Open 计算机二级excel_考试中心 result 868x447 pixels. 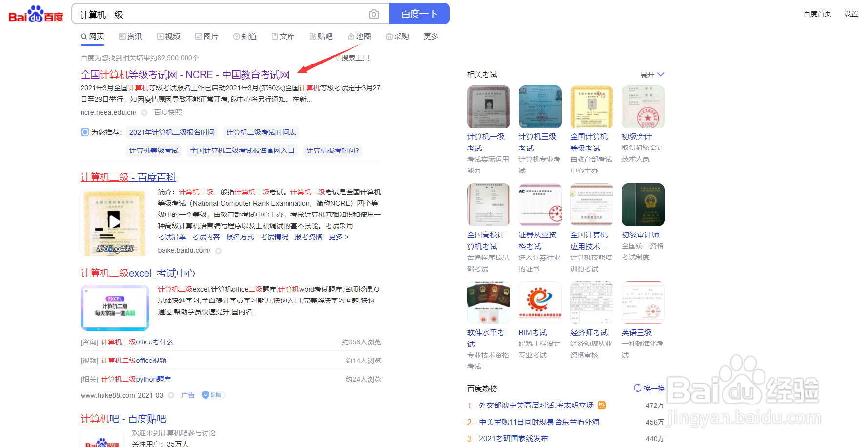(x=138, y=273)
